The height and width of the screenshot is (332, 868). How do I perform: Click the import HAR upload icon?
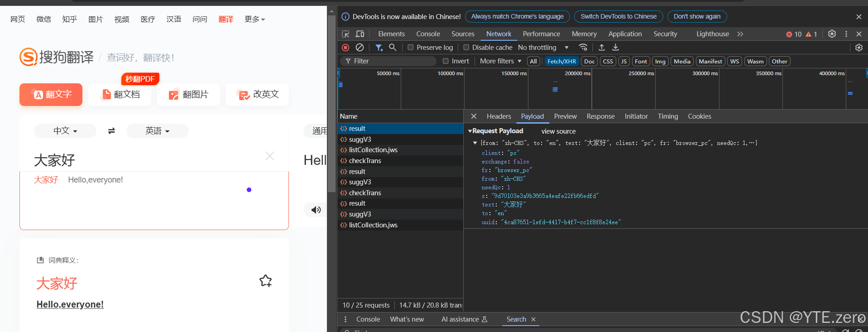[x=602, y=47]
